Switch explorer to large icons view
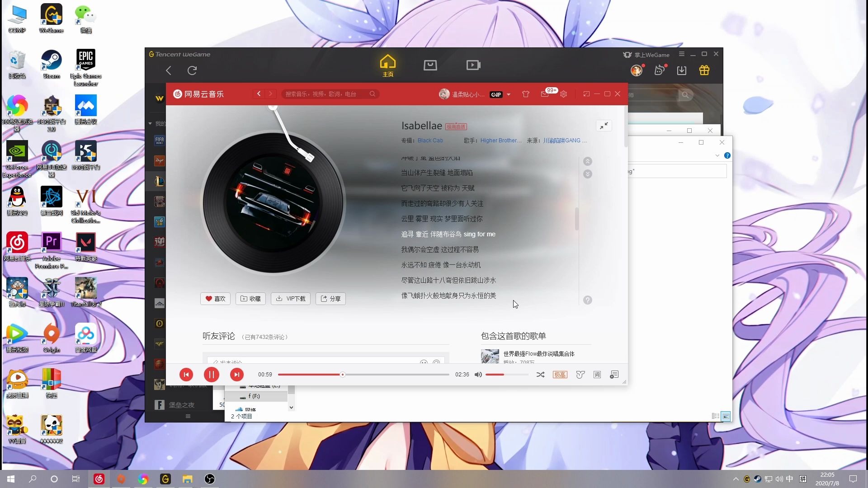The image size is (868, 488). (x=726, y=416)
